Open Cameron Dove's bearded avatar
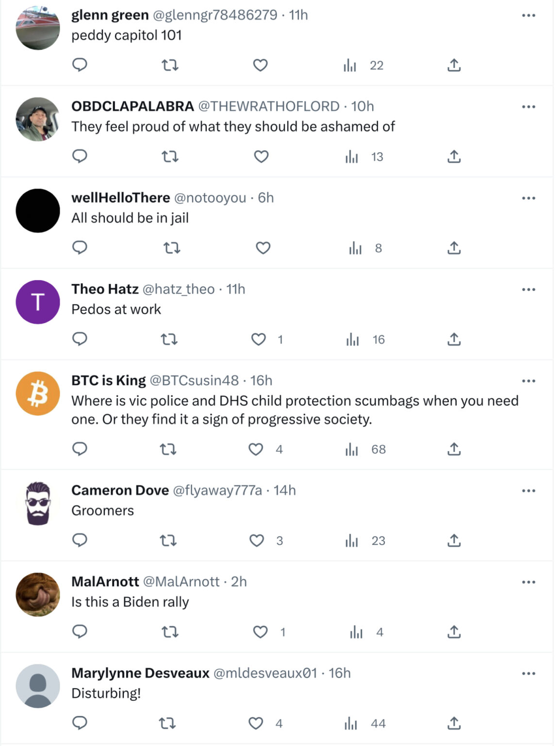This screenshot has width=560, height=746. coord(38,504)
